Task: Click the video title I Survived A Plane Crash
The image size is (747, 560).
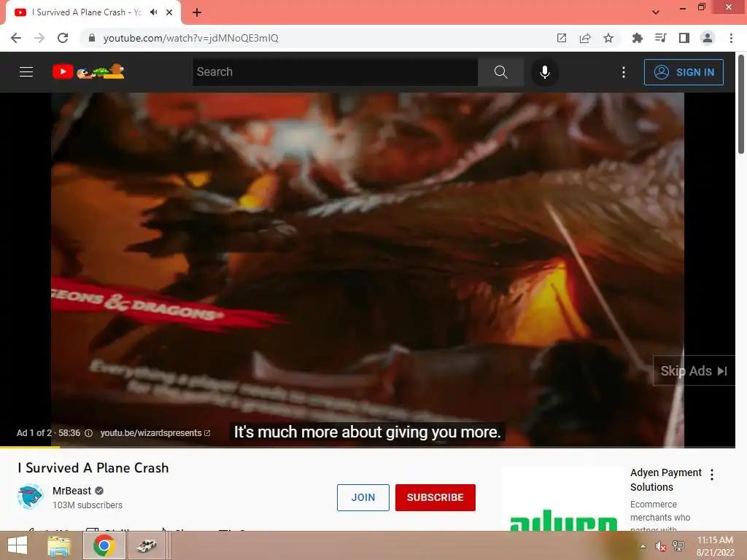Action: tap(93, 468)
